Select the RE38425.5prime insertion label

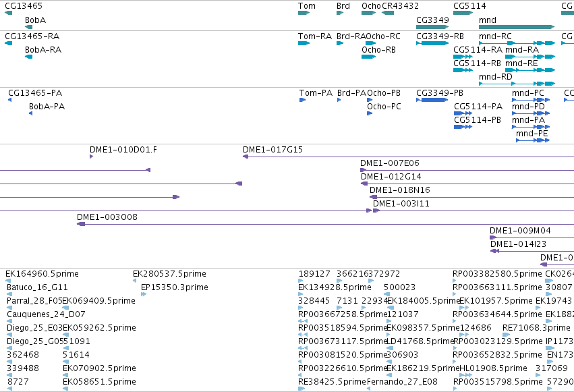(332, 382)
